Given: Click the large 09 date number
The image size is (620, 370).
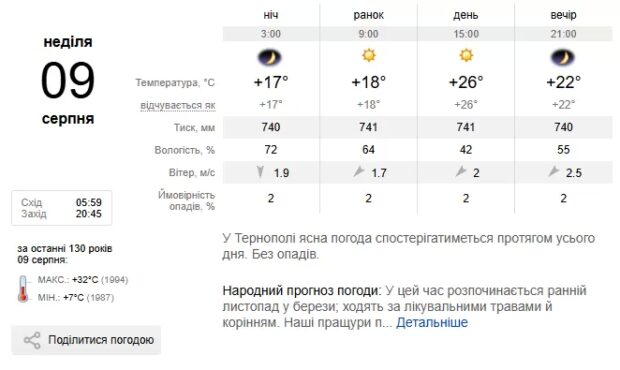Looking at the screenshot, I should point(68,80).
